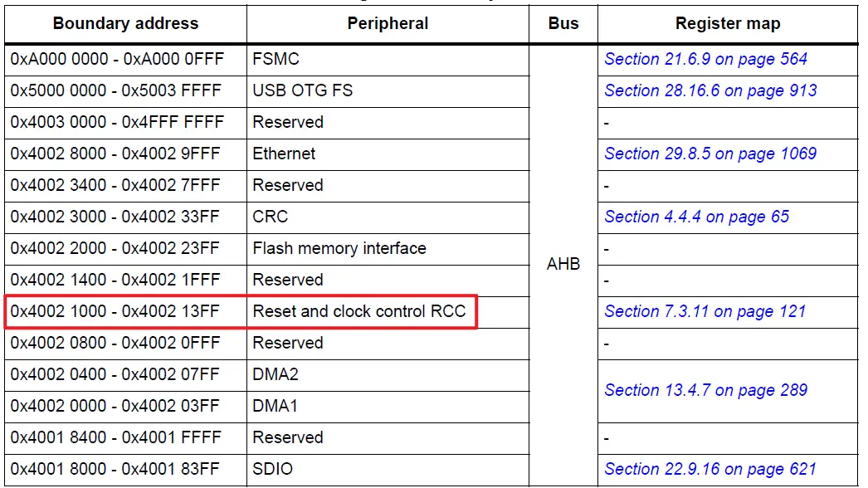Select the SDIO peripheral cell
The width and height of the screenshot is (868, 488).
(272, 469)
